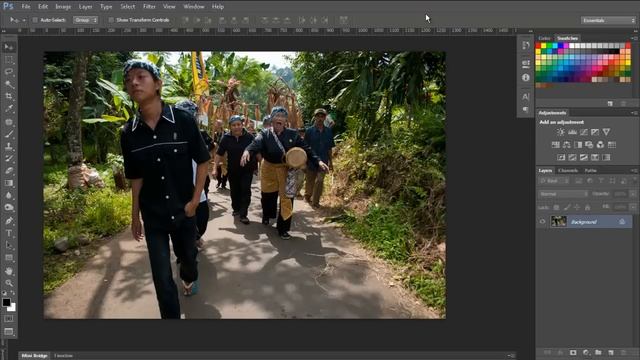Select the Dodge tool

[x=9, y=207]
